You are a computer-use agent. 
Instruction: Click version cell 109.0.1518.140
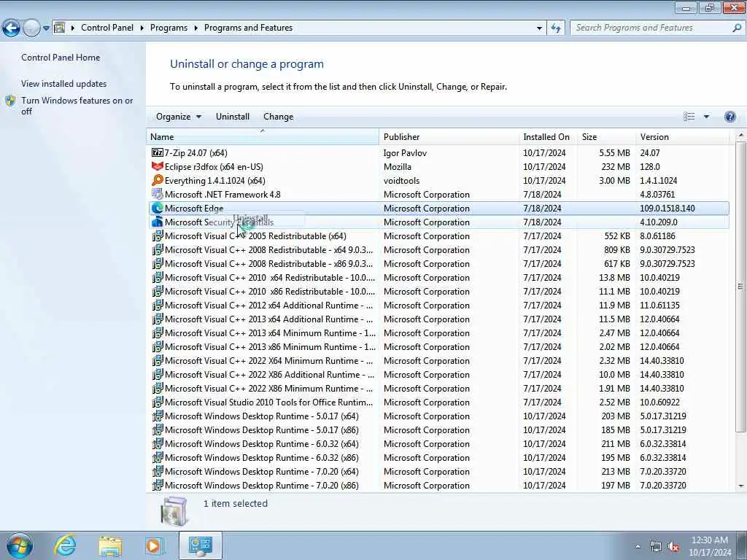[x=667, y=208]
